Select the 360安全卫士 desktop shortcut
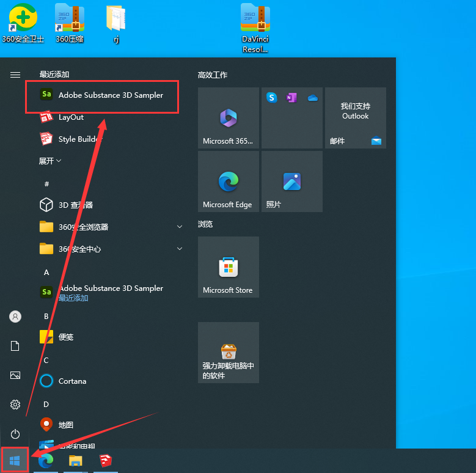This screenshot has height=473, width=476. 23,23
